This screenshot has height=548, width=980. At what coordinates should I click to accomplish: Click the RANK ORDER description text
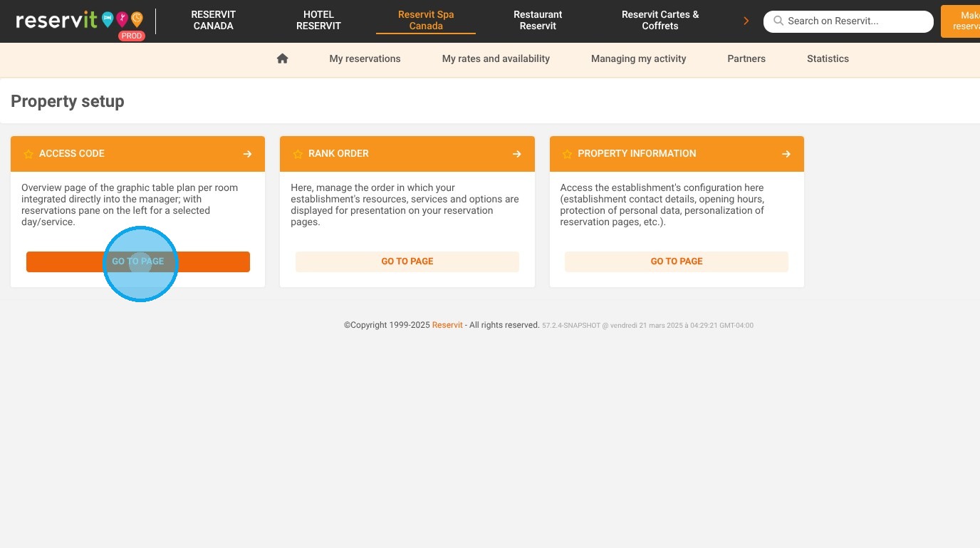405,205
